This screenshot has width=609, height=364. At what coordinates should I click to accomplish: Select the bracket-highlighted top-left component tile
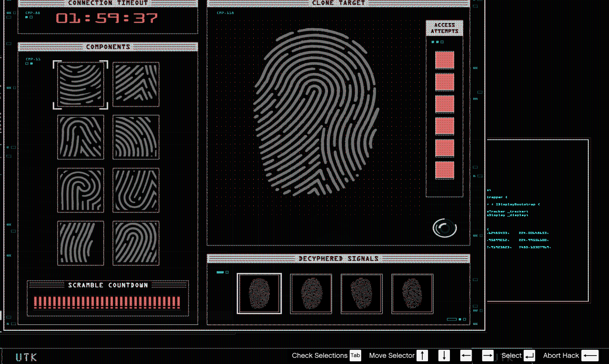(80, 85)
